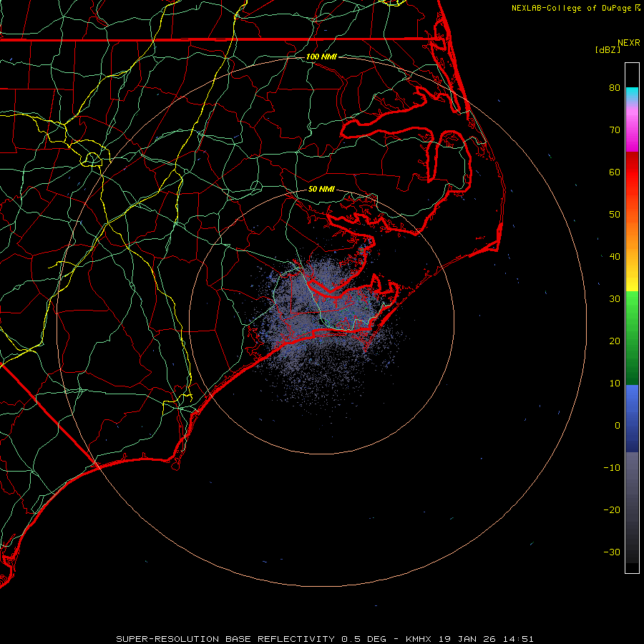Click the 80 value on the dBZ scale
Viewport: 644px width, 644px height.
pyautogui.click(x=615, y=87)
